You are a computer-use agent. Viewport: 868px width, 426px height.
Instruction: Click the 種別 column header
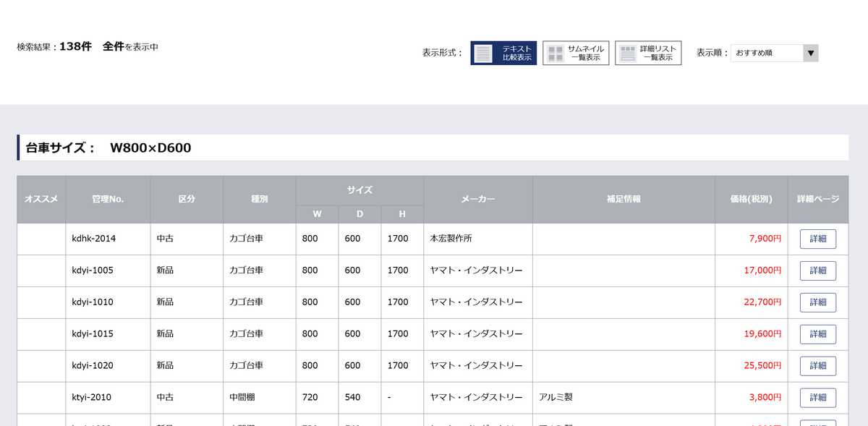pyautogui.click(x=259, y=199)
